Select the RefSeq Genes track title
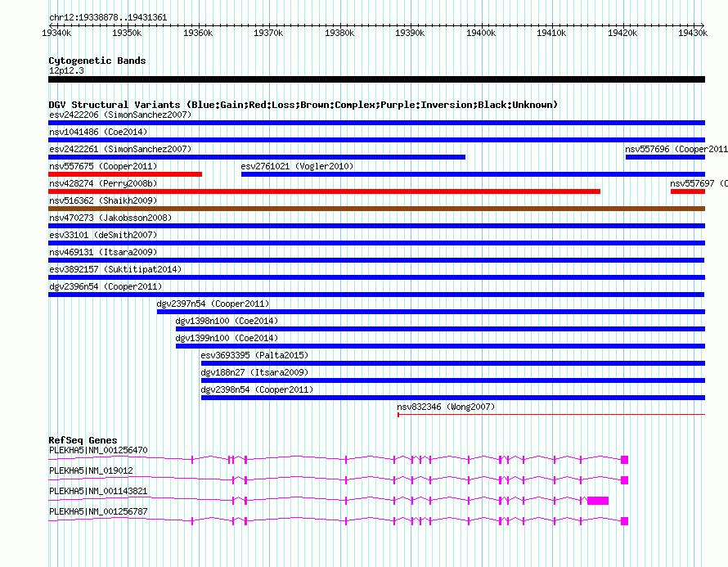728x567 pixels. tap(83, 440)
